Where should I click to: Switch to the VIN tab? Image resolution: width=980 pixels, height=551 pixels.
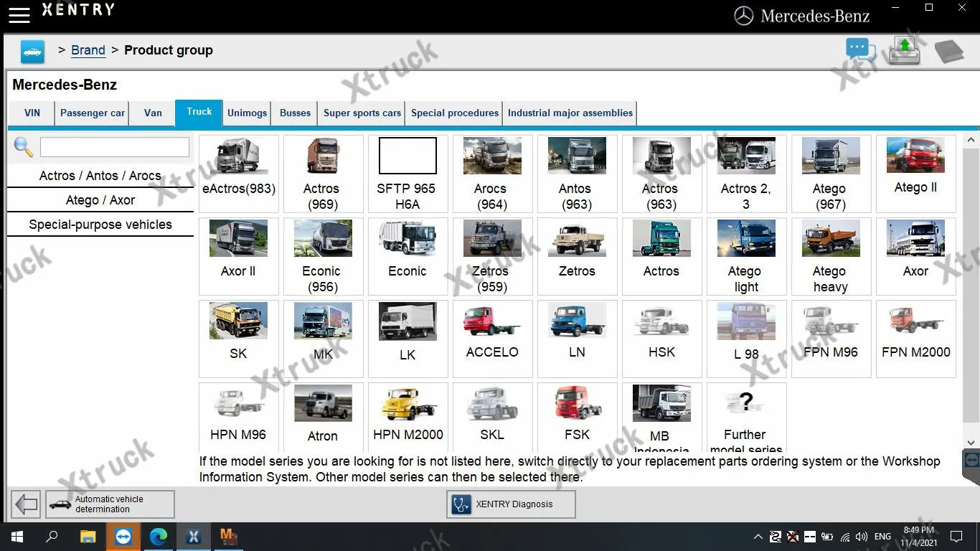32,113
